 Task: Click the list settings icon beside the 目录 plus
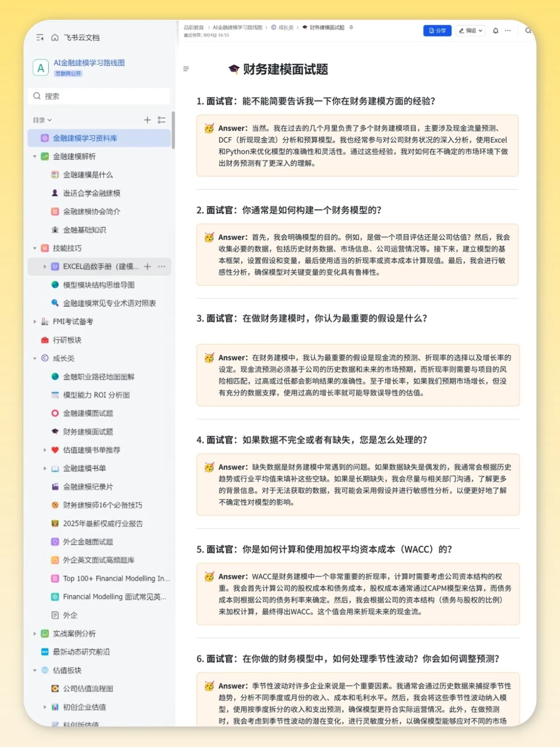(162, 120)
